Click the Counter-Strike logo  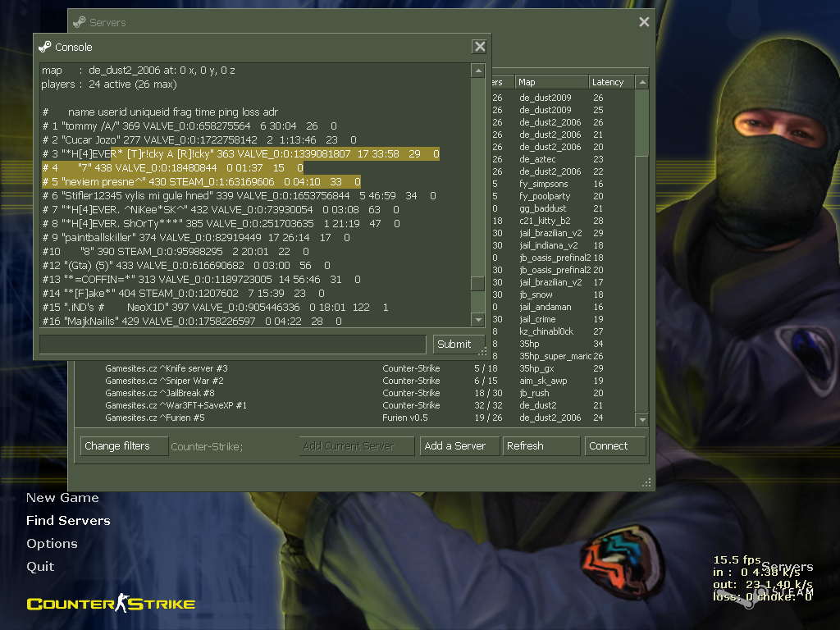pos(111,603)
